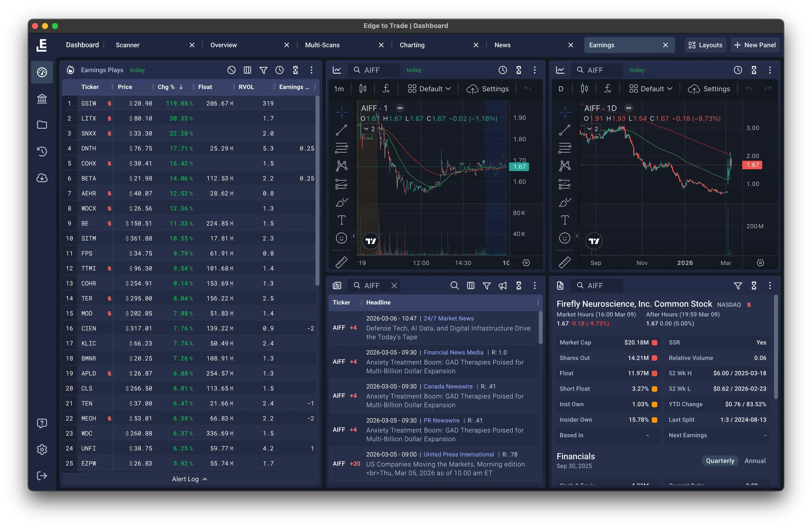Select the trend line drawing tool in 1m chart
Image resolution: width=812 pixels, height=528 pixels.
(341, 129)
